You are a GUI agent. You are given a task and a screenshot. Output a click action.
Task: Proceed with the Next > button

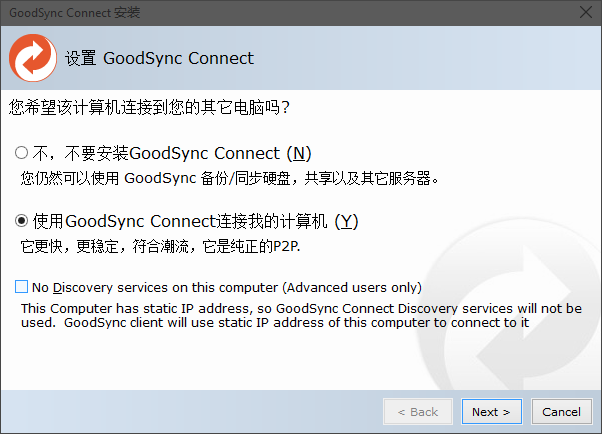[491, 411]
